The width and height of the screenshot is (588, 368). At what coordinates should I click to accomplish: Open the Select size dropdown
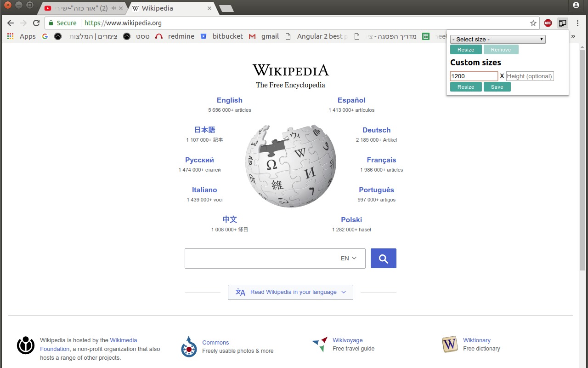pyautogui.click(x=498, y=40)
